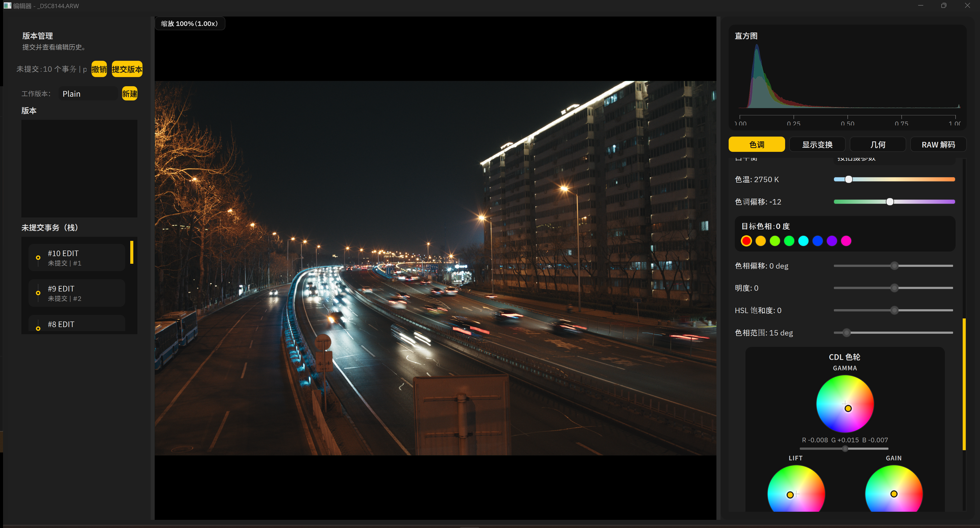This screenshot has height=528, width=980.
Task: Select the red target hue swatch
Action: pos(746,241)
